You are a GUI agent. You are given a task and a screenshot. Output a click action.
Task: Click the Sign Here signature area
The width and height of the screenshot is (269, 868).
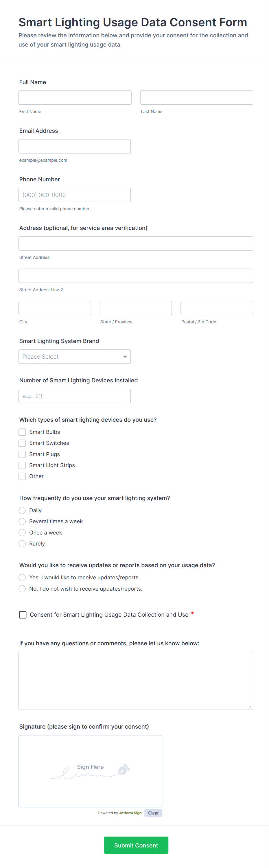coord(90,771)
